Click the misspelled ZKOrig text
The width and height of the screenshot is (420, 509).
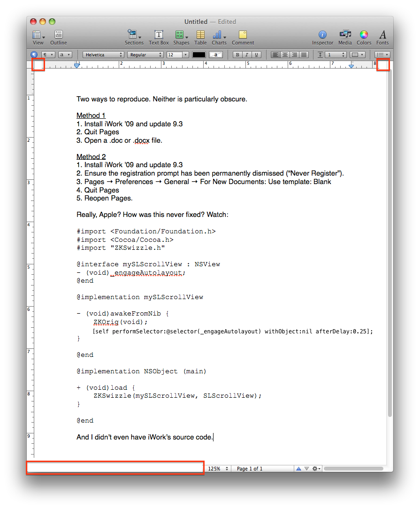(x=106, y=322)
